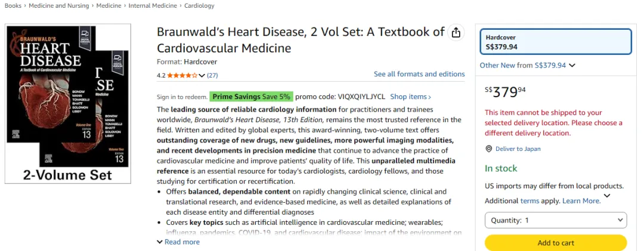
Task: Open the Braunwald's Heart Disease cover image
Action: [68, 104]
